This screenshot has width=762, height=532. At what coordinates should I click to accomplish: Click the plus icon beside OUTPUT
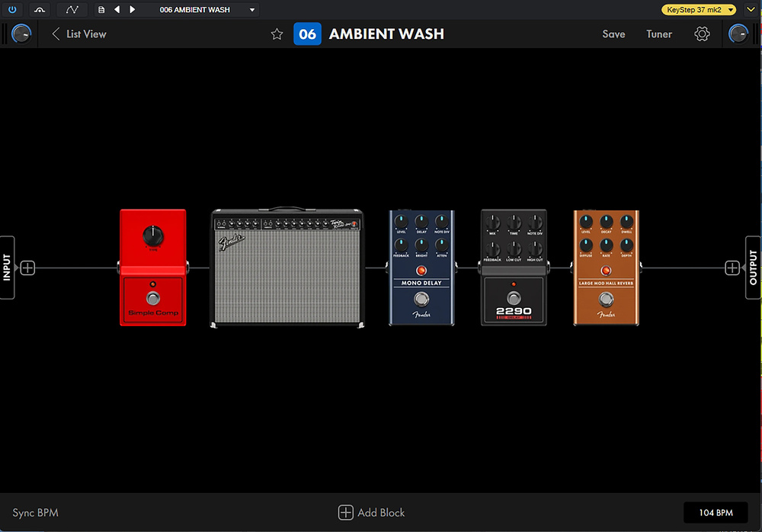coord(732,268)
